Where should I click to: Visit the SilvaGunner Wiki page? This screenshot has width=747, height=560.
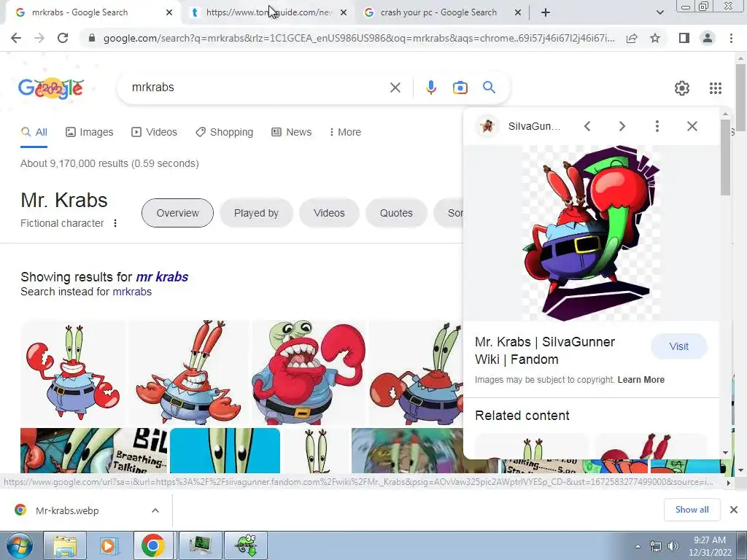(679, 346)
